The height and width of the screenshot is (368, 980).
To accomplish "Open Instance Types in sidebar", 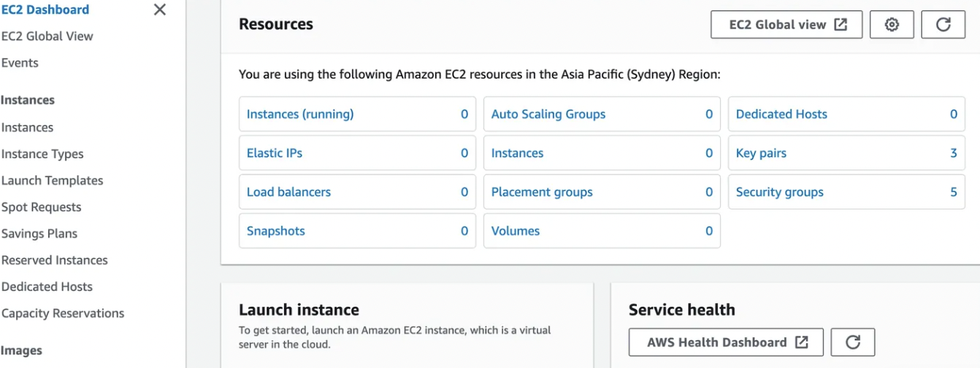I will 42,154.
